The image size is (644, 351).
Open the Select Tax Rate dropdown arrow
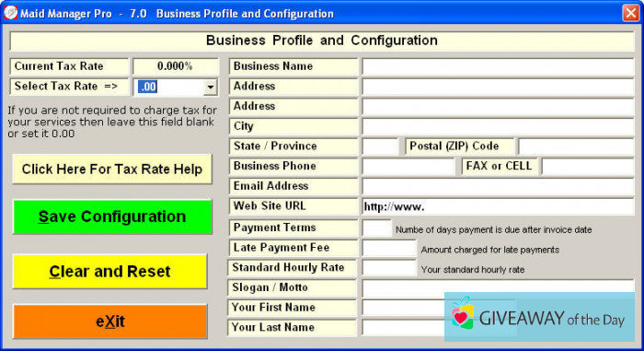pyautogui.click(x=211, y=88)
